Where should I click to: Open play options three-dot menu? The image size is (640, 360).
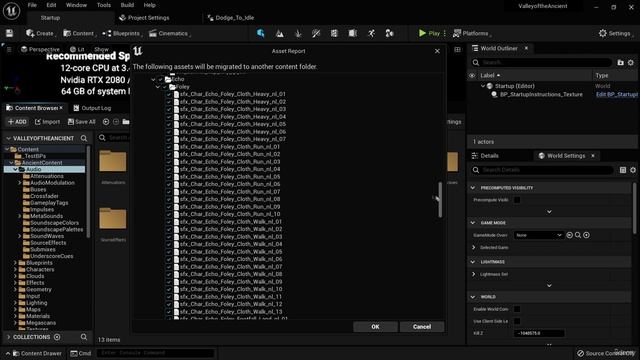point(444,33)
